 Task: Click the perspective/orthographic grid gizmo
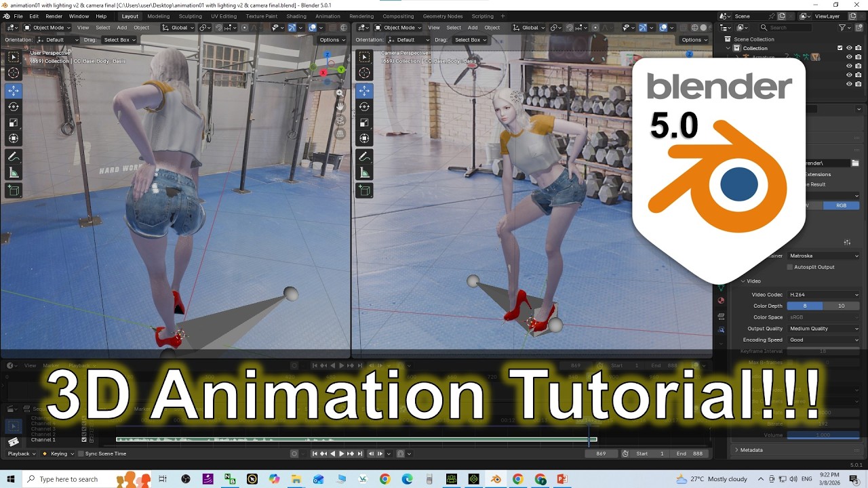[340, 134]
